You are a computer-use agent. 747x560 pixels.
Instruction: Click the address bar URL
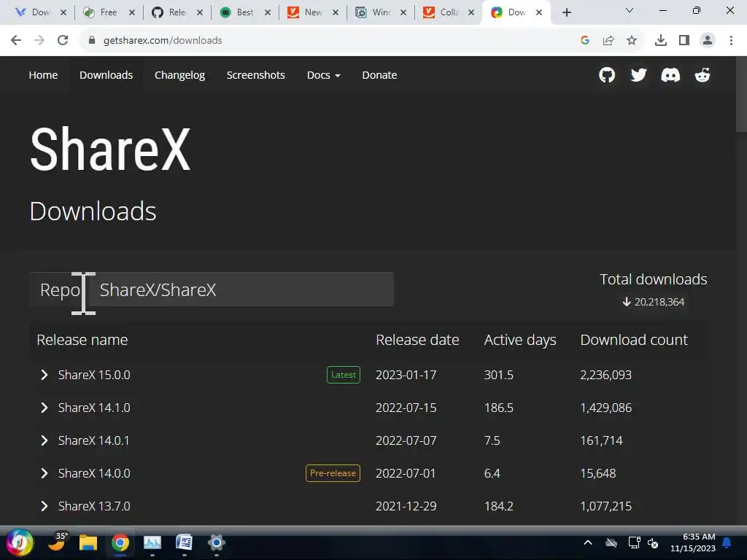(163, 40)
